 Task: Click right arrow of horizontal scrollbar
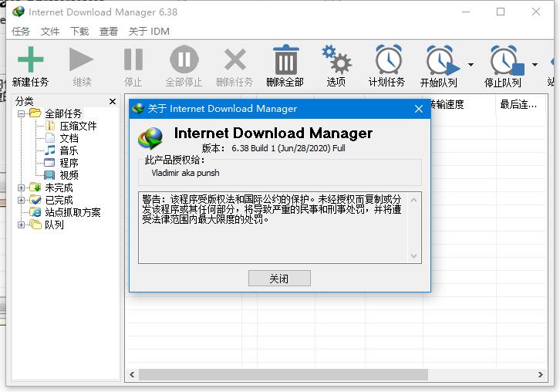(x=541, y=374)
